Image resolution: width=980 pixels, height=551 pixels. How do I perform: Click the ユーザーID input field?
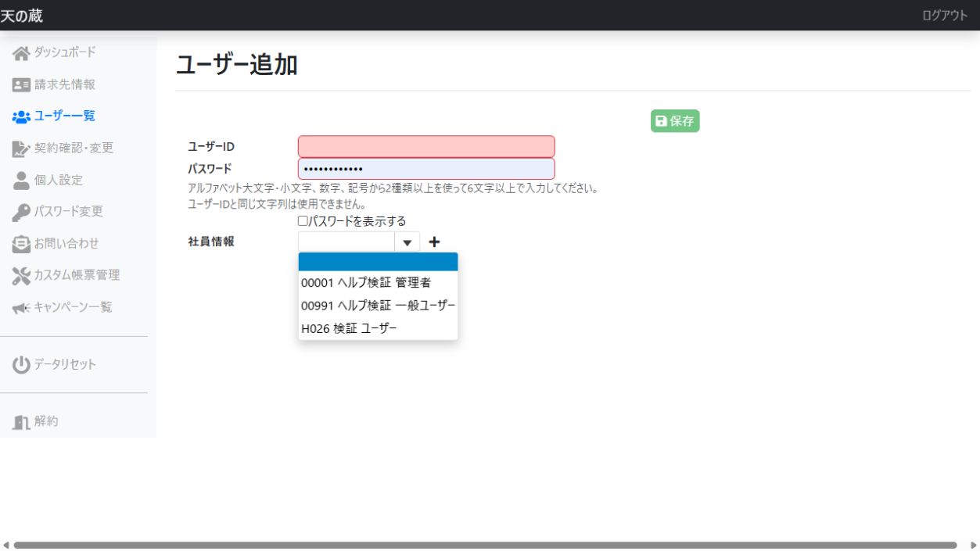point(426,146)
